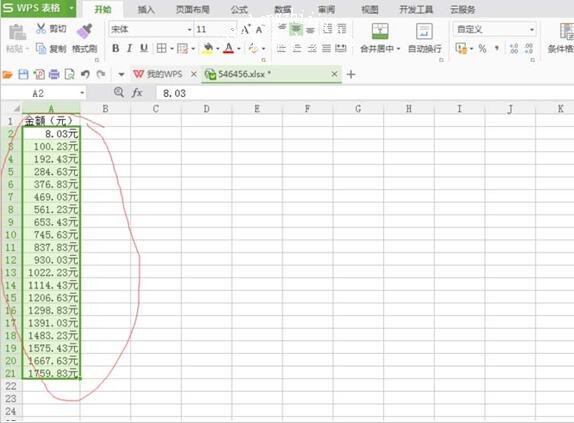Click the Save icon in quick toolbar

click(23, 74)
